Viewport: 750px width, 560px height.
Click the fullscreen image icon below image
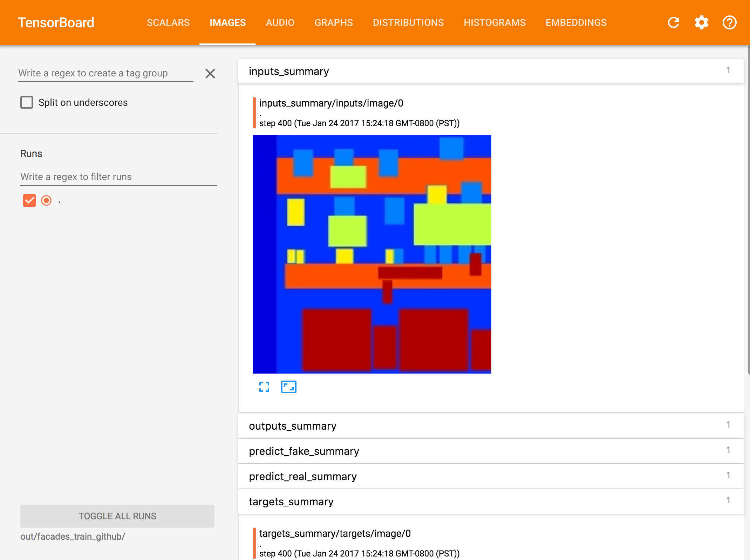pyautogui.click(x=264, y=387)
